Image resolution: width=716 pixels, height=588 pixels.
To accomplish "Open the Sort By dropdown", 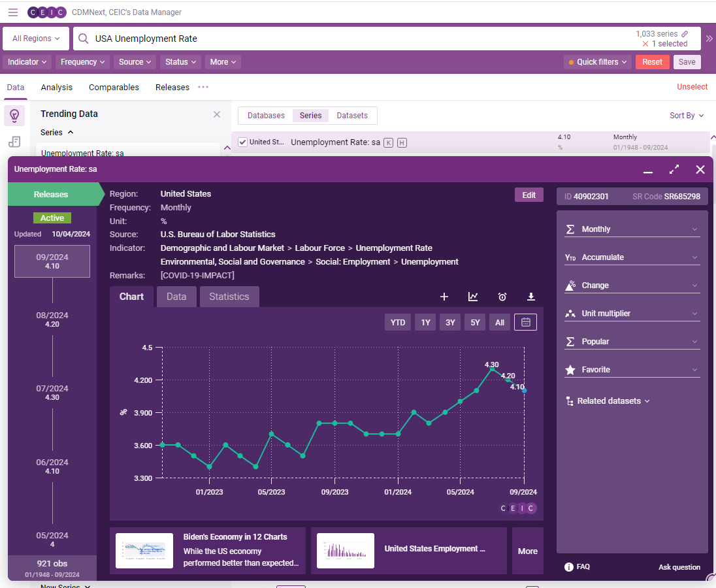I will point(687,116).
